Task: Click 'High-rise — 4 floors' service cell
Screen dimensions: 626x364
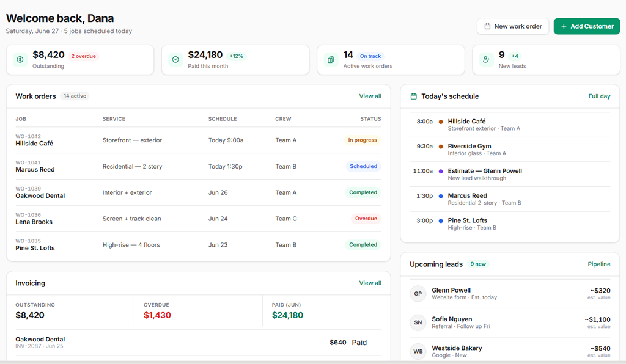Action: pos(131,245)
